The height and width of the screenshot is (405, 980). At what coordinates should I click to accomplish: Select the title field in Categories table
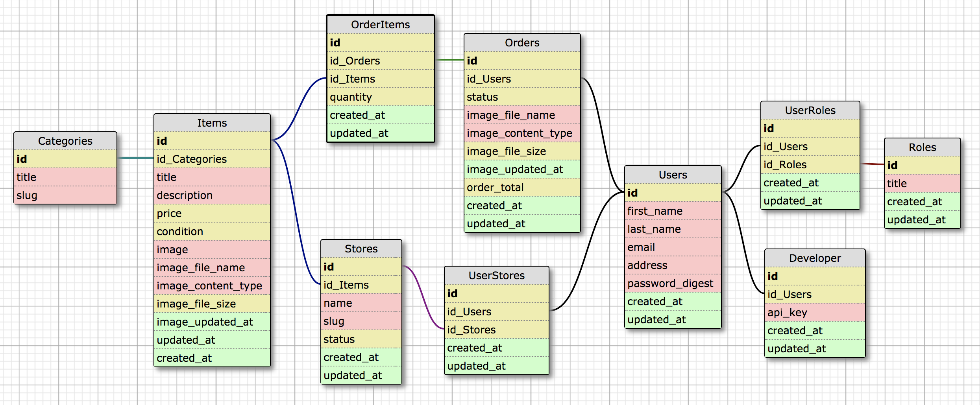(65, 177)
